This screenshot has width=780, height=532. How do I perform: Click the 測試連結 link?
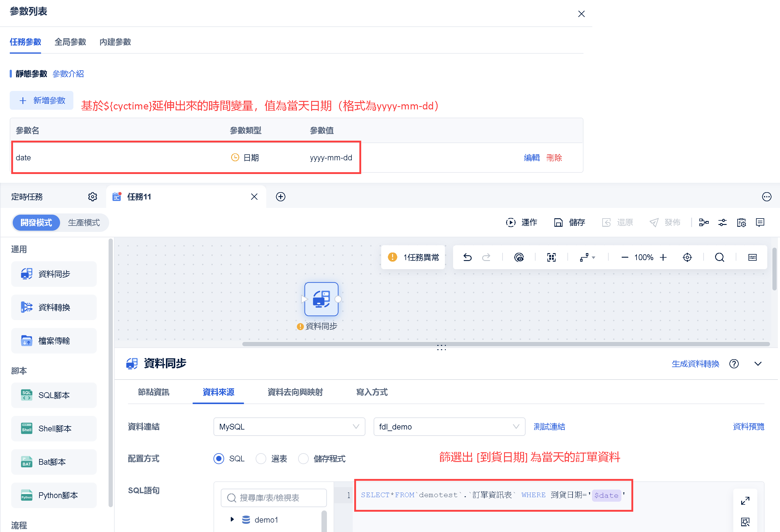pos(549,427)
